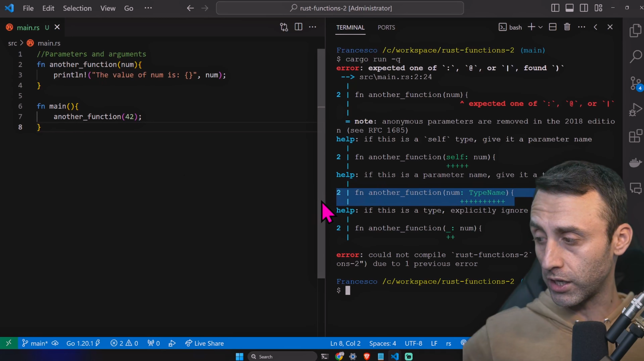Collapse the src folder in breadcrumb

point(13,43)
